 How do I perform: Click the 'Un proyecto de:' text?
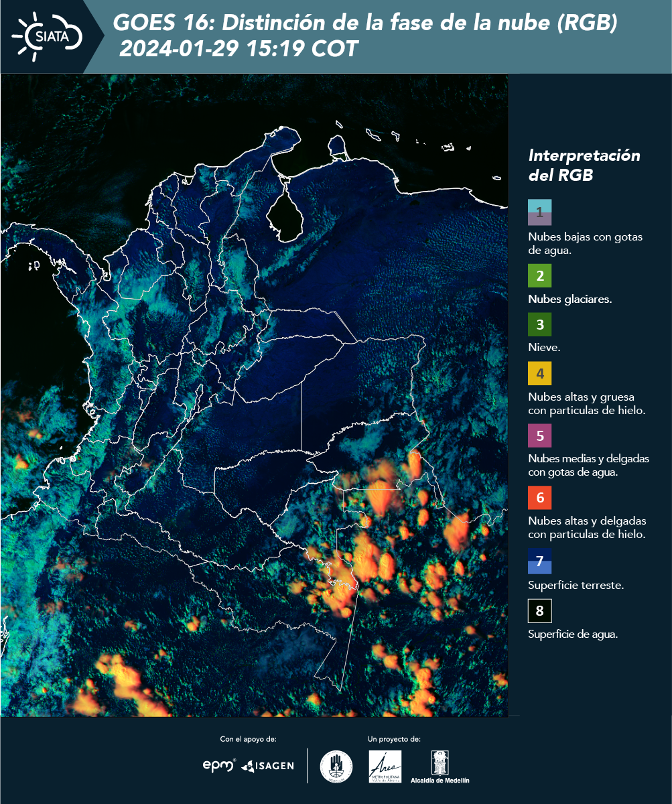click(x=394, y=739)
